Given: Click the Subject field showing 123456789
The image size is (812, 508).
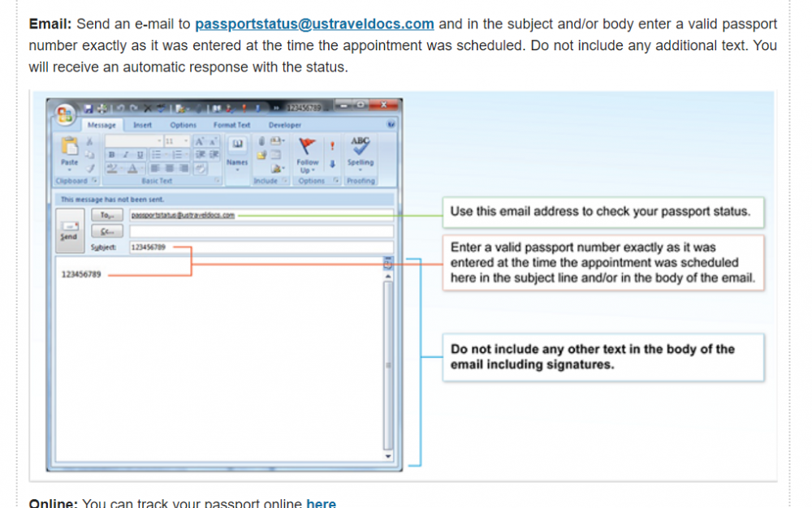Looking at the screenshot, I should tap(261, 248).
